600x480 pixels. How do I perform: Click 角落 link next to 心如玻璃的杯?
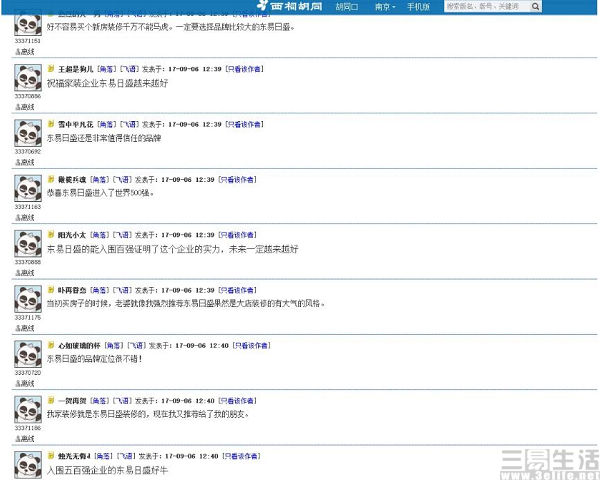pos(114,346)
